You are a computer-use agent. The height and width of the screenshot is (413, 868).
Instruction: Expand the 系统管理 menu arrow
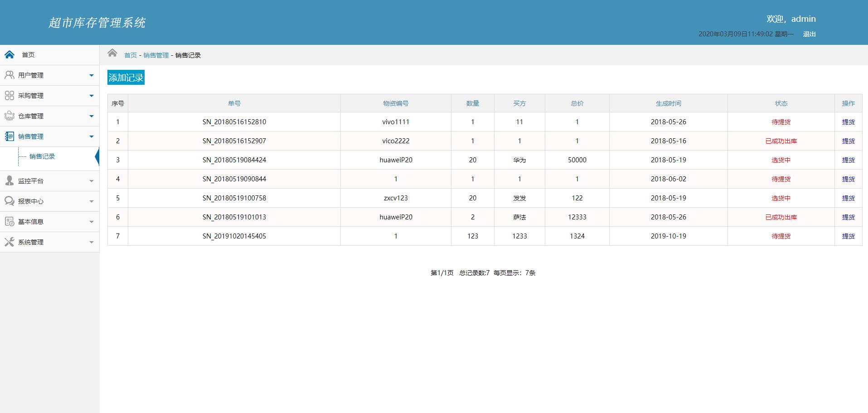[x=91, y=242]
